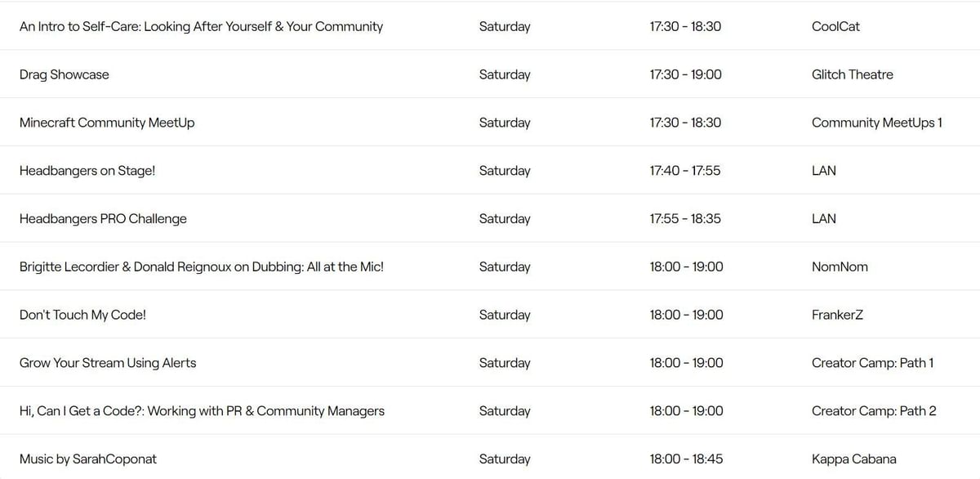This screenshot has height=479, width=980.
Task: Open Headbangers PRO Challenge row title
Action: click(103, 219)
